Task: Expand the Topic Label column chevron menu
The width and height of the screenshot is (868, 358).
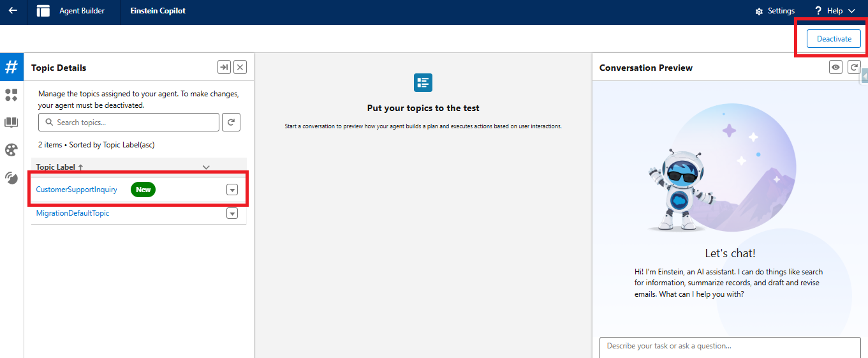Action: point(206,167)
